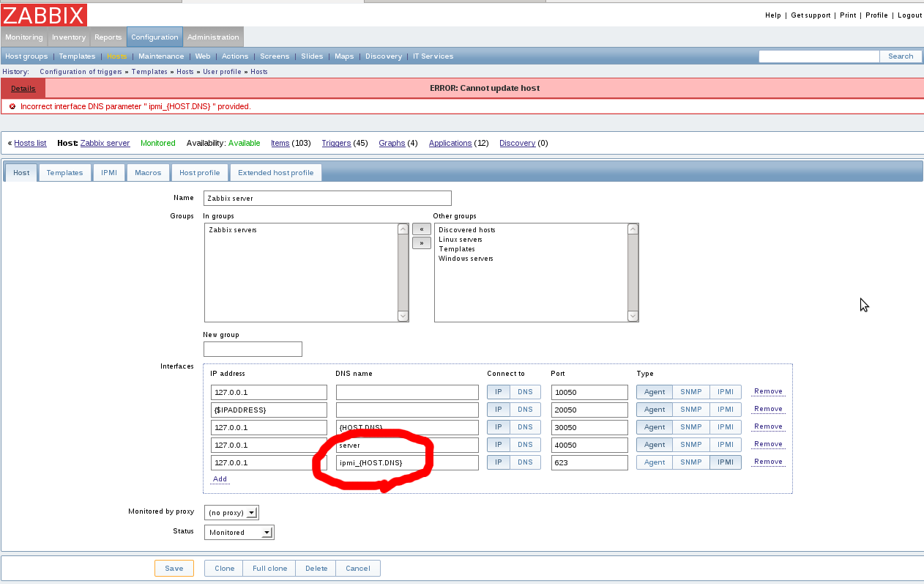
Task: Click the ZABBIX logo
Action: (44, 15)
